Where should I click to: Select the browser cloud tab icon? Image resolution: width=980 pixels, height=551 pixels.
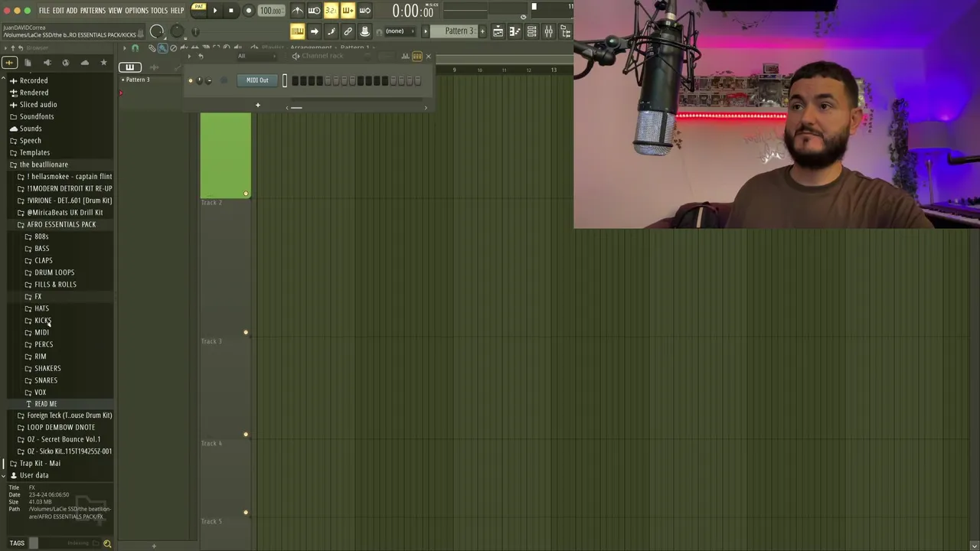(x=85, y=63)
